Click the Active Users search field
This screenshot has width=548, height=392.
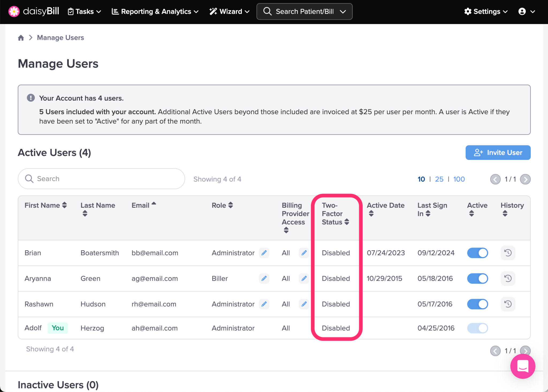102,179
